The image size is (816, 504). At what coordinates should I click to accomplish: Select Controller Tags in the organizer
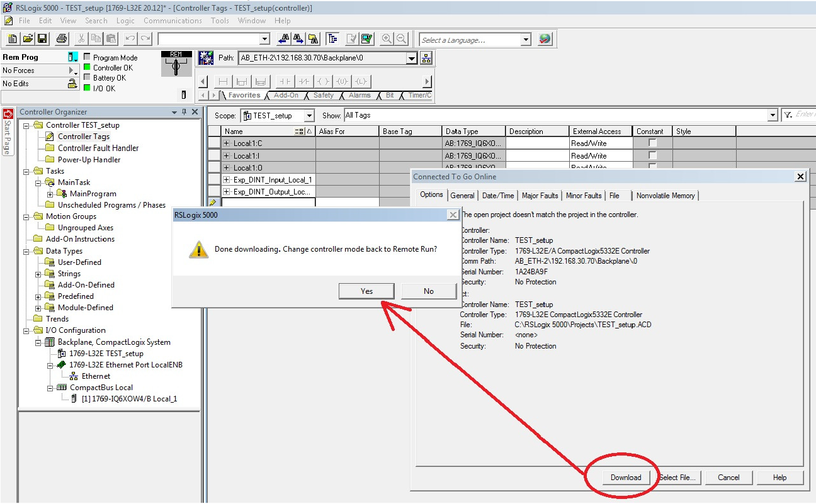84,137
